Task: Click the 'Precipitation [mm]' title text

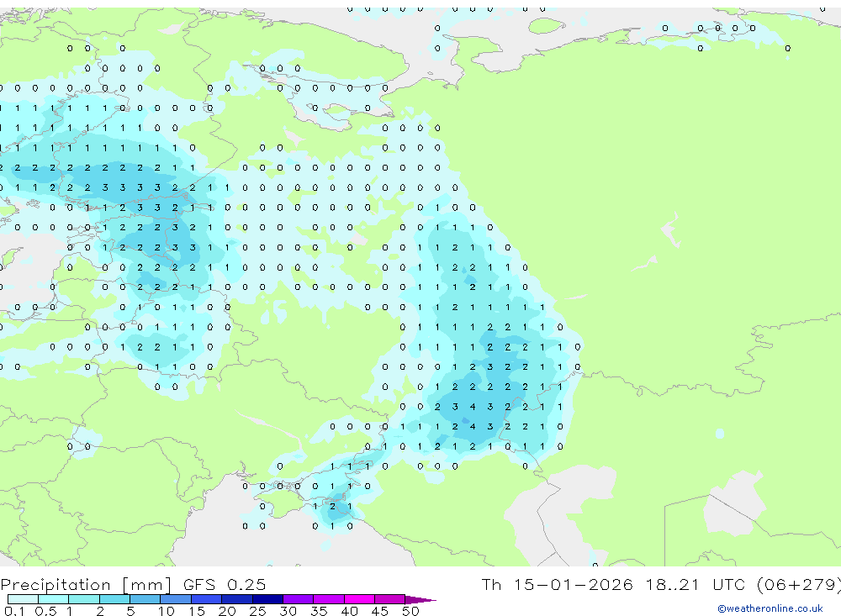Action: coord(87,585)
